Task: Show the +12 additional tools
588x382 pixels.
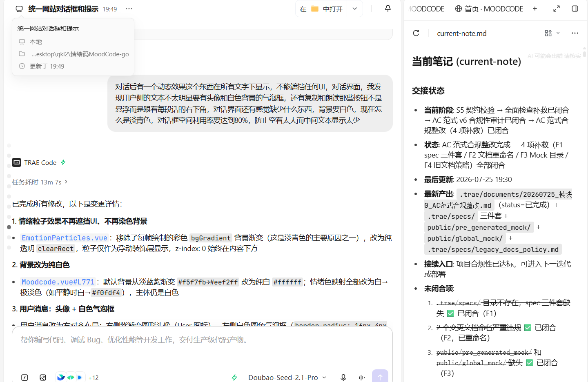Action: click(94, 378)
